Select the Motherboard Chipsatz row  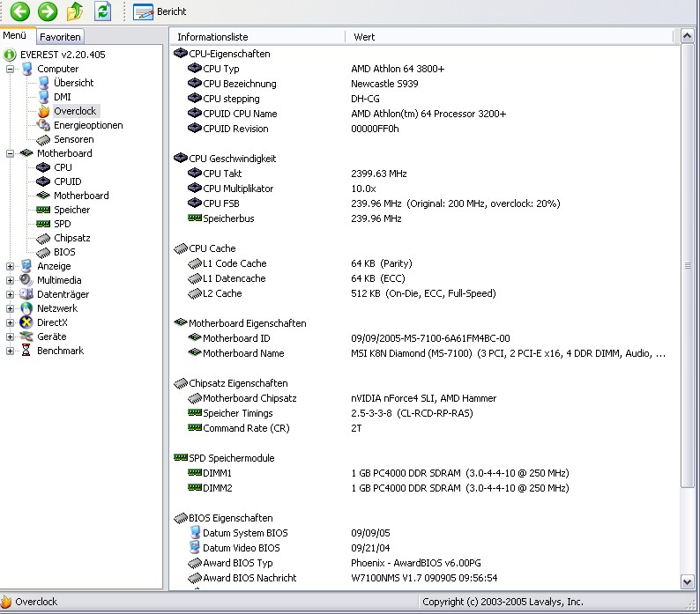[x=424, y=398]
